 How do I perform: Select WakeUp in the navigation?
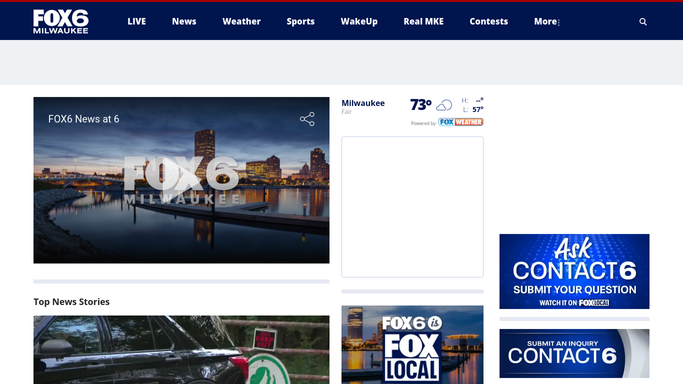coord(359,21)
